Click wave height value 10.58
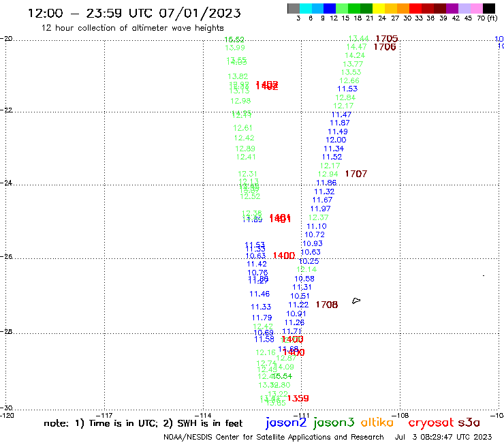The height and width of the screenshot is (443, 504). click(304, 279)
